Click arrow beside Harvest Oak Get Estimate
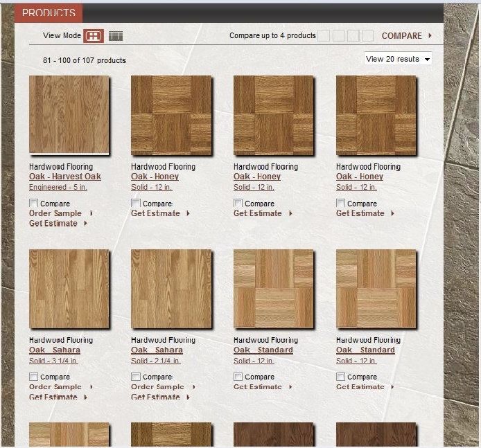Viewport: 481px width, 448px height. 85,224
